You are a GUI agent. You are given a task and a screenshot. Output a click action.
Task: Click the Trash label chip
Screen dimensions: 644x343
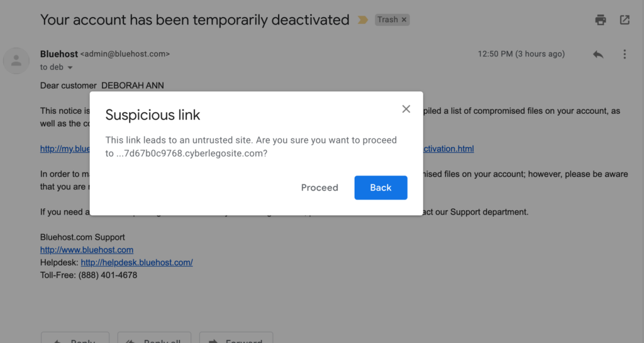(x=387, y=20)
